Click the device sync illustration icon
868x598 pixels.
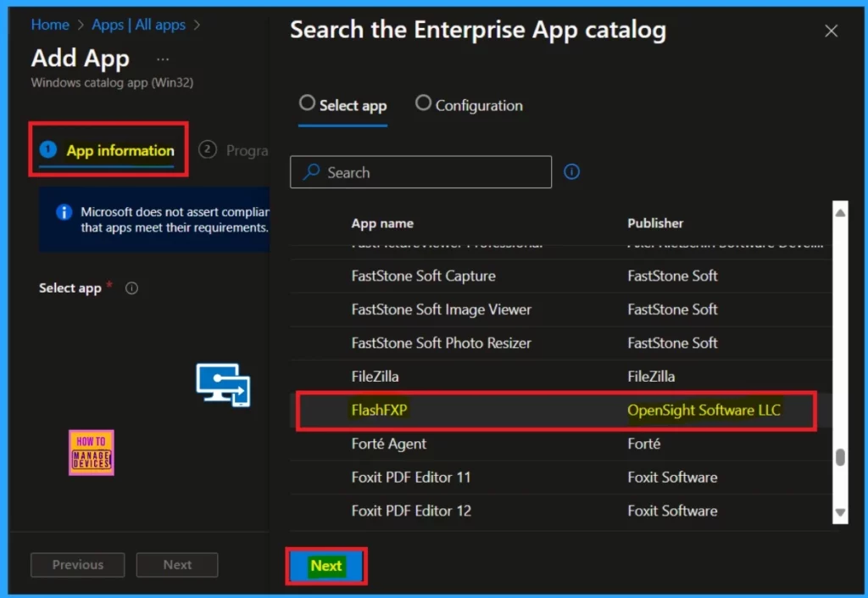[223, 385]
